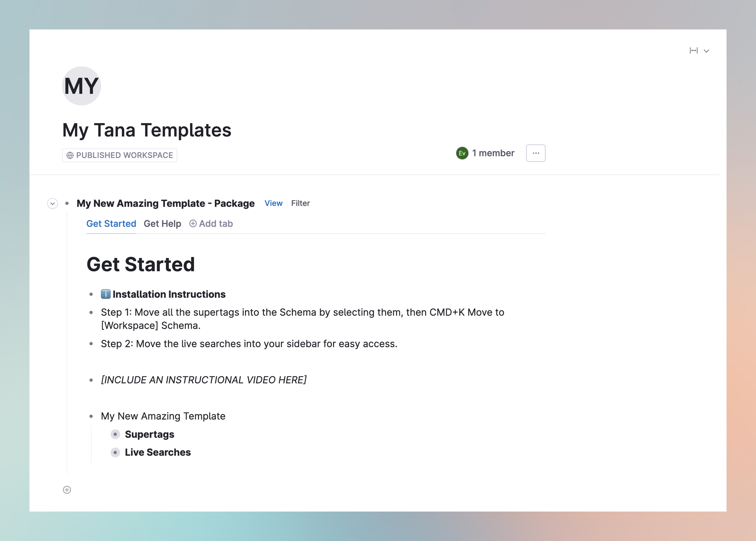
Task: Click Add tab
Action: pyautogui.click(x=211, y=224)
